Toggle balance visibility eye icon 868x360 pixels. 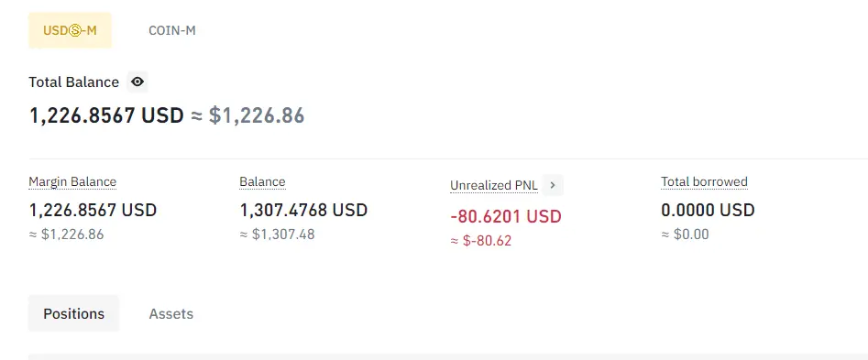coord(137,82)
